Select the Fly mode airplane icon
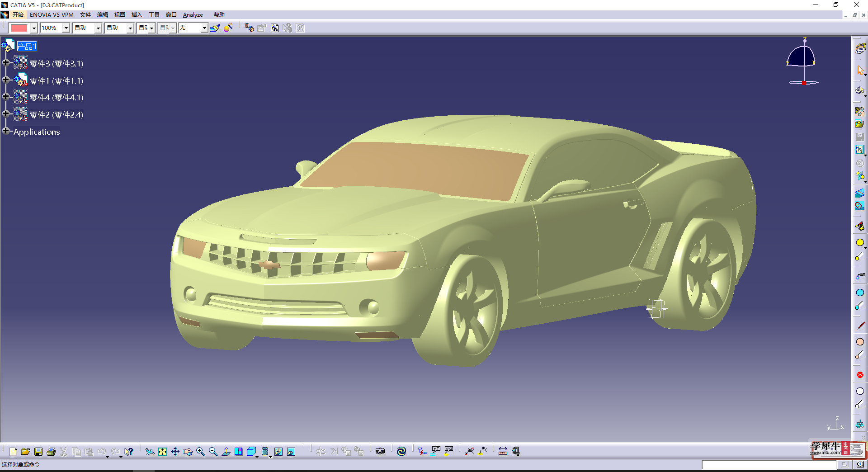Image resolution: width=868 pixels, height=472 pixels. (x=150, y=451)
